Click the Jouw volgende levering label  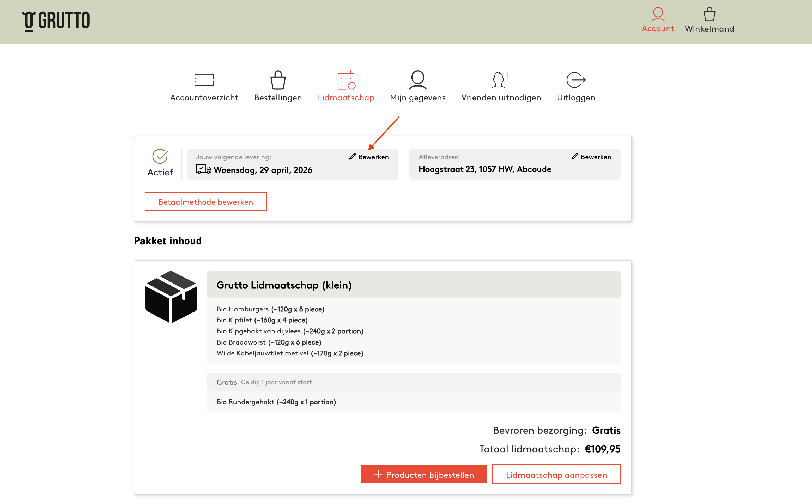click(233, 157)
